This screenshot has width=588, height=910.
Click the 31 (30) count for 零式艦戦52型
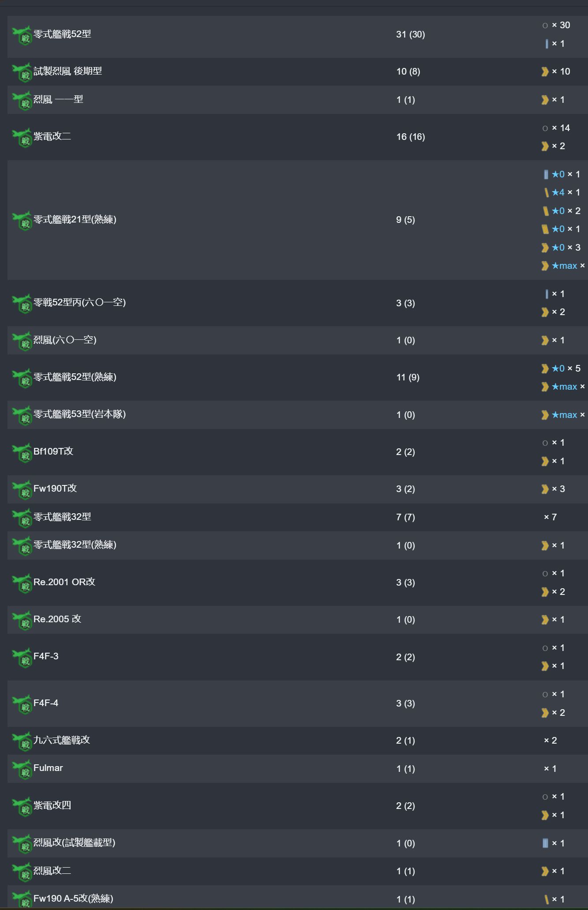coord(411,34)
